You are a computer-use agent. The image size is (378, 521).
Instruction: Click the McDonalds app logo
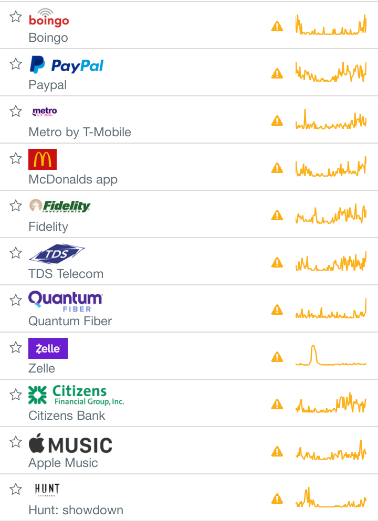(42, 159)
